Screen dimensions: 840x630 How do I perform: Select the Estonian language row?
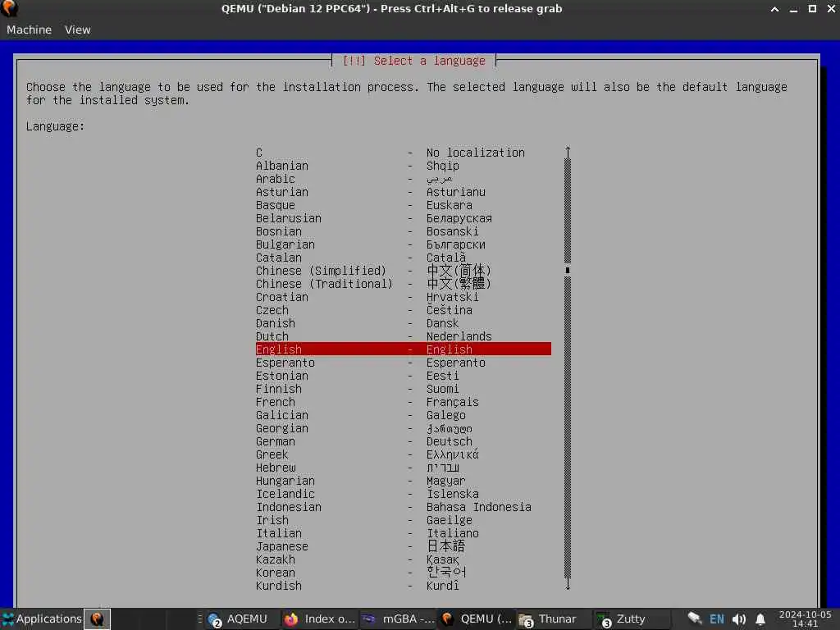pyautogui.click(x=404, y=376)
